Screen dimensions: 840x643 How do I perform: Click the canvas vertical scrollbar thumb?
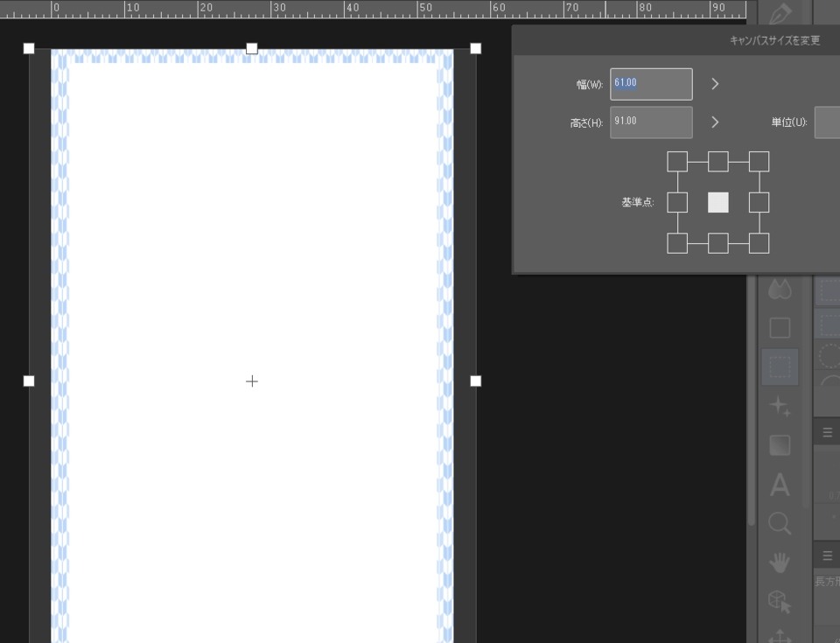pyautogui.click(x=751, y=399)
